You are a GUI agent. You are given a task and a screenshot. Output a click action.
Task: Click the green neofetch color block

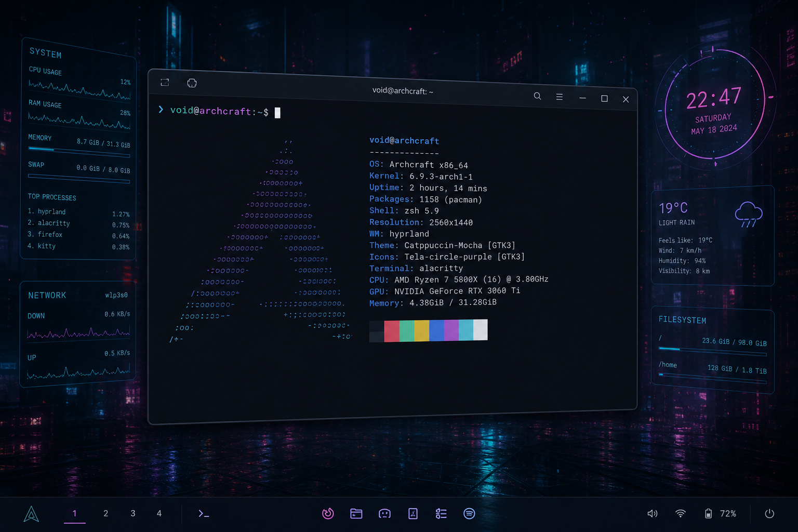coord(407,331)
